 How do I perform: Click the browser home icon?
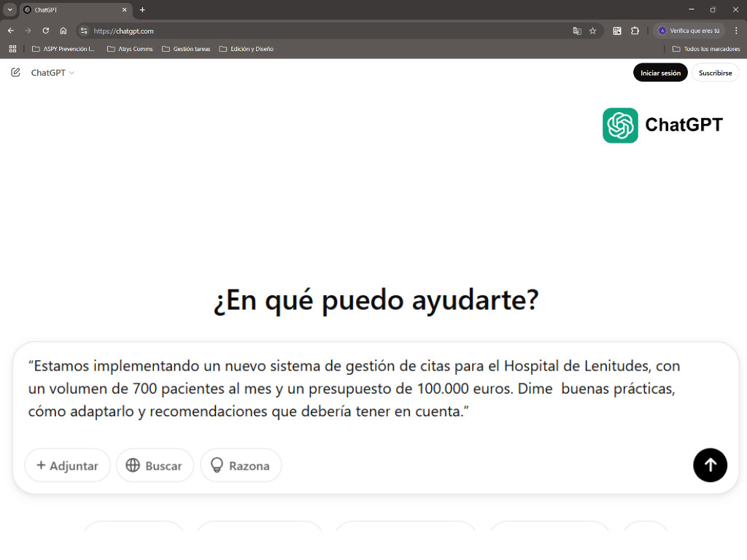63,31
